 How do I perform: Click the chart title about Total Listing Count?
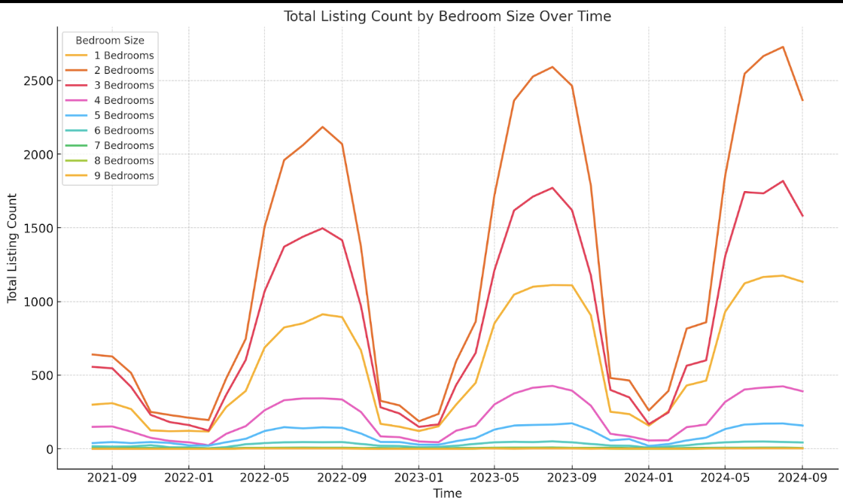click(447, 16)
